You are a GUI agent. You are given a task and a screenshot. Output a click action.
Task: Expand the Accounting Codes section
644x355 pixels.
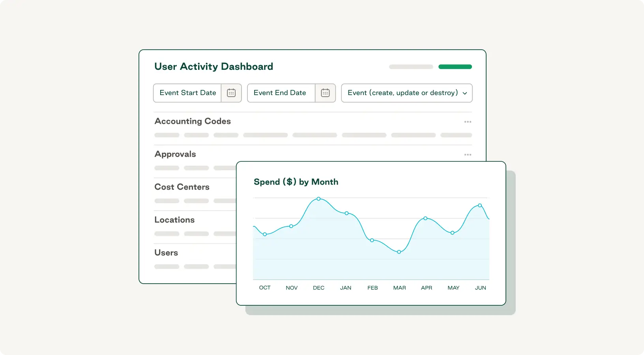[x=193, y=121]
